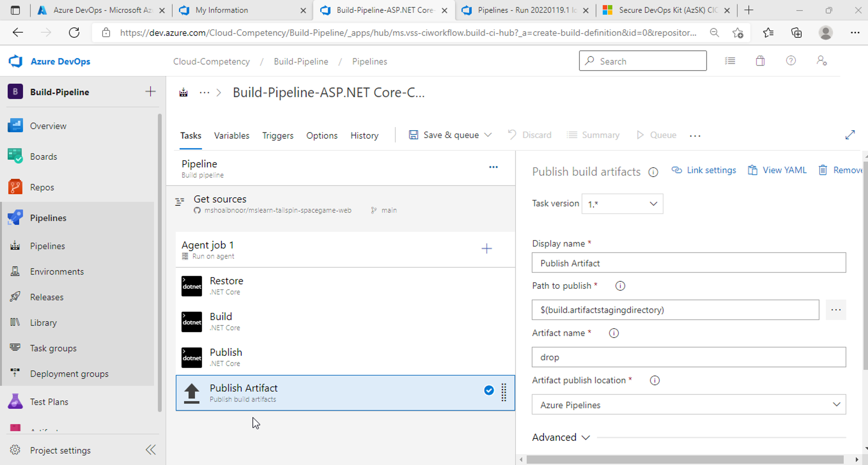Open Pipeline section more options ellipsis

coord(493,167)
